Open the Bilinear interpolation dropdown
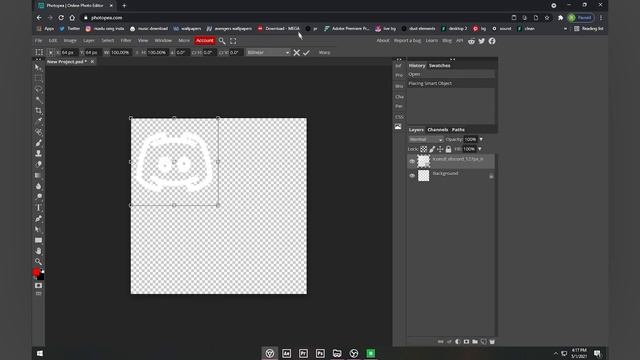Image resolution: width=640 pixels, height=360 pixels. point(268,53)
